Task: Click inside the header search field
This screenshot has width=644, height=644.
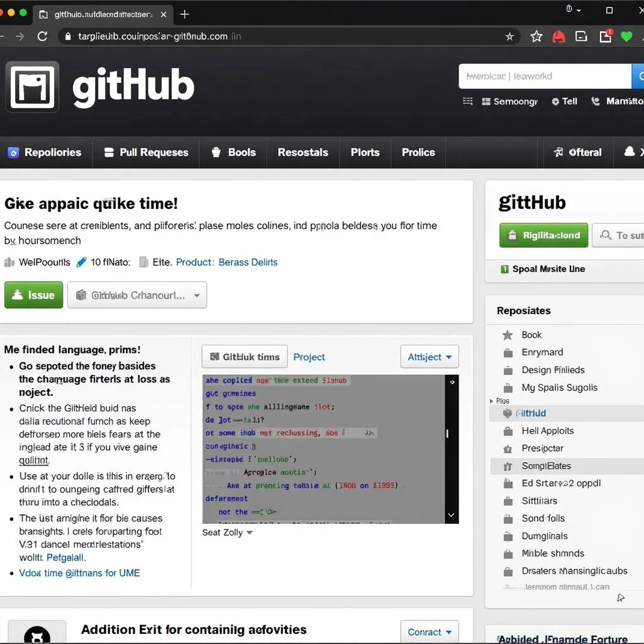Action: tap(545, 76)
